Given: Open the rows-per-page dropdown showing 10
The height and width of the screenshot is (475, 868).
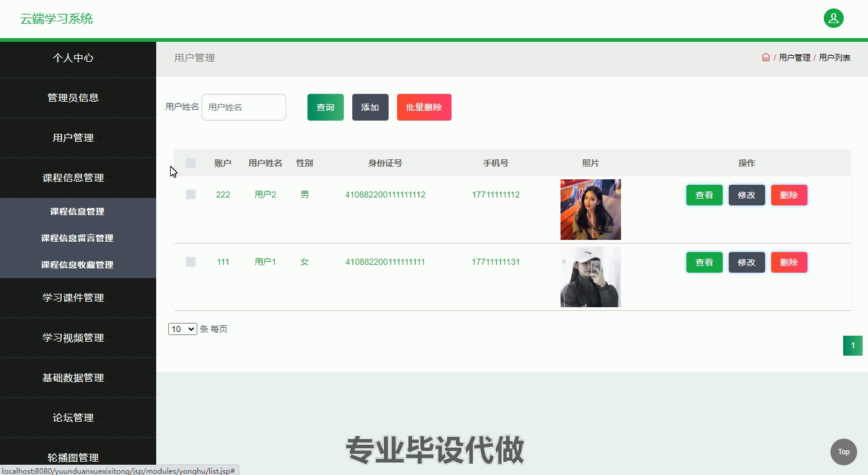Looking at the screenshot, I should pos(183,329).
